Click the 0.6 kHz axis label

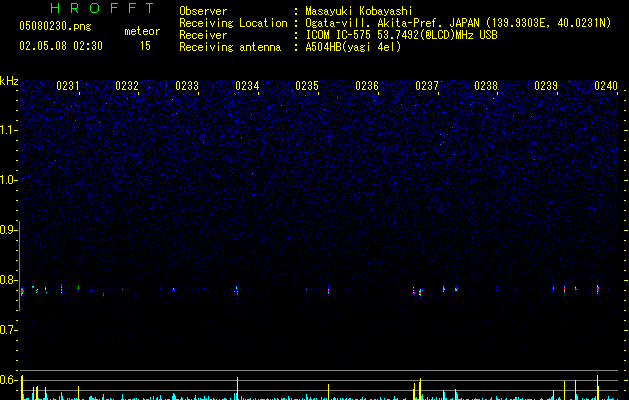(x=8, y=380)
